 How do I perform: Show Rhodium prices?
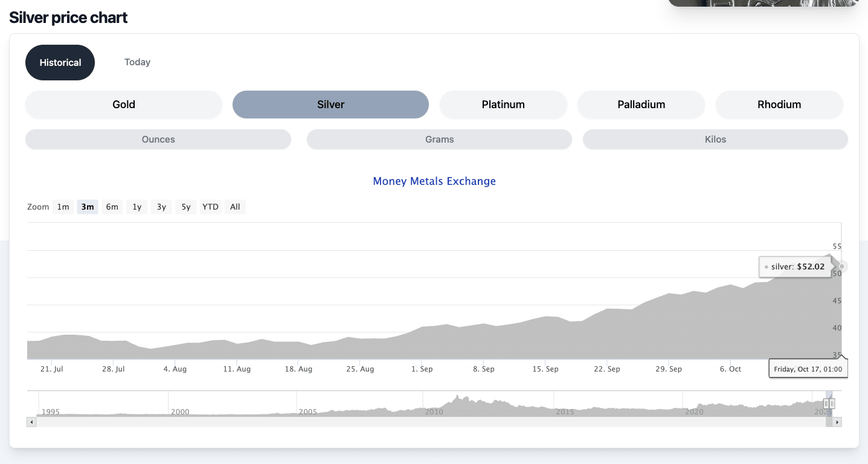[x=779, y=105]
